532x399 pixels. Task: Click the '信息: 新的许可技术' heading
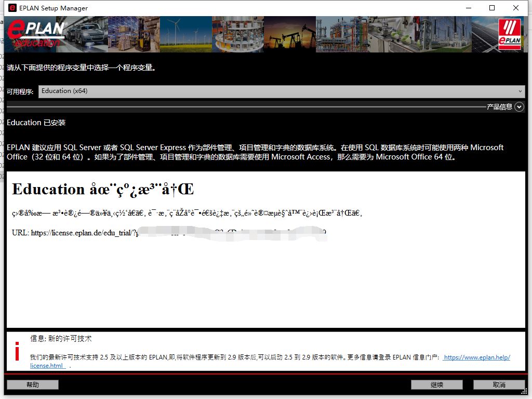[61, 339]
